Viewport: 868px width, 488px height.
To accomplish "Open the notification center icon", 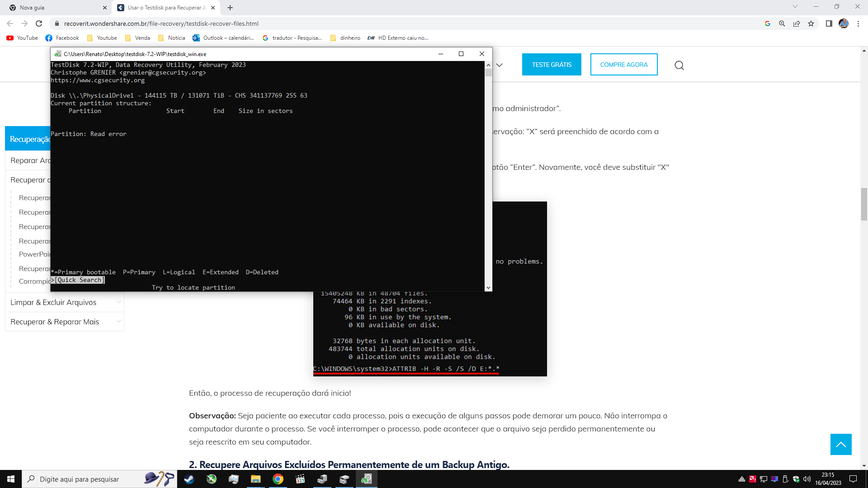I will pos(853,479).
